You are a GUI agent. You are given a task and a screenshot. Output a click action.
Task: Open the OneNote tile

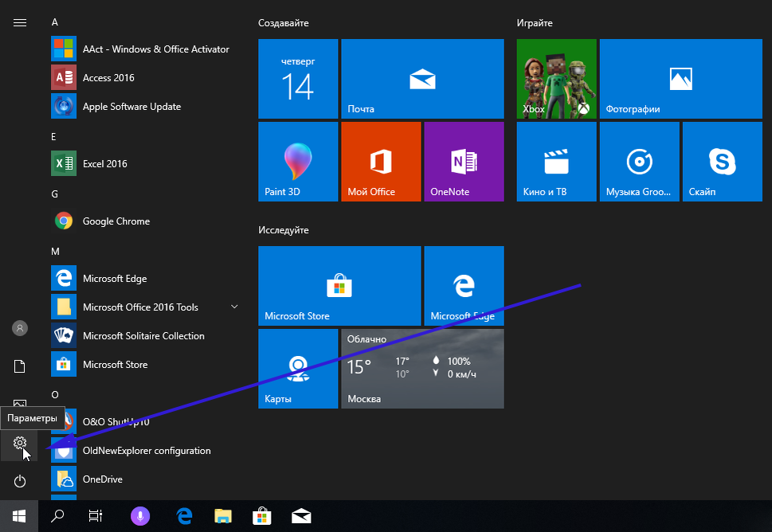coord(464,162)
